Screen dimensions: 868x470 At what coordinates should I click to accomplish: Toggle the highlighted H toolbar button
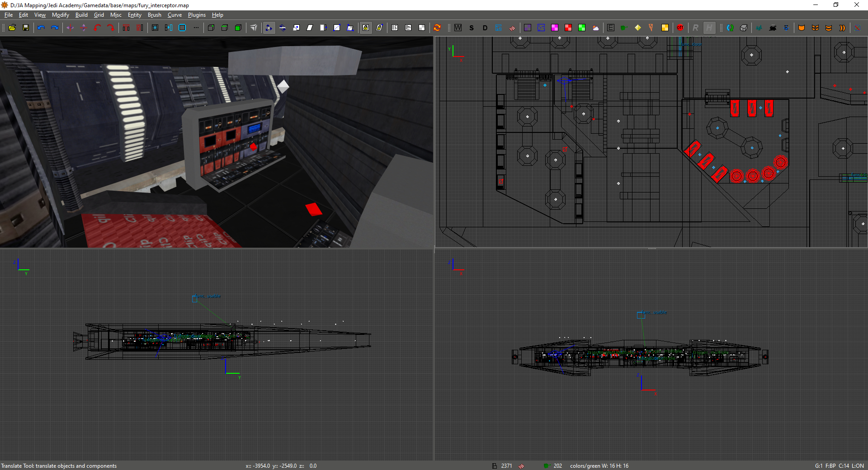click(x=709, y=28)
